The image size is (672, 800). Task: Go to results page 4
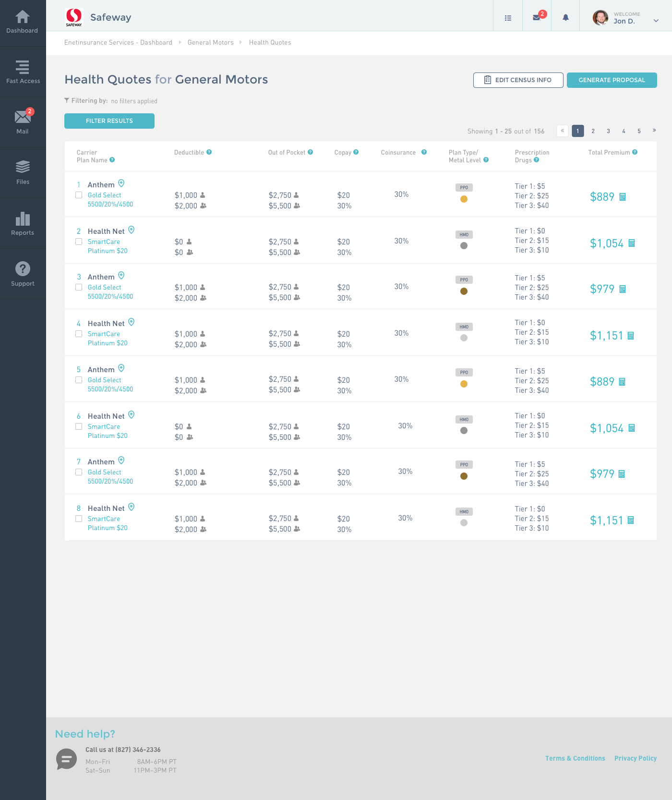point(624,131)
